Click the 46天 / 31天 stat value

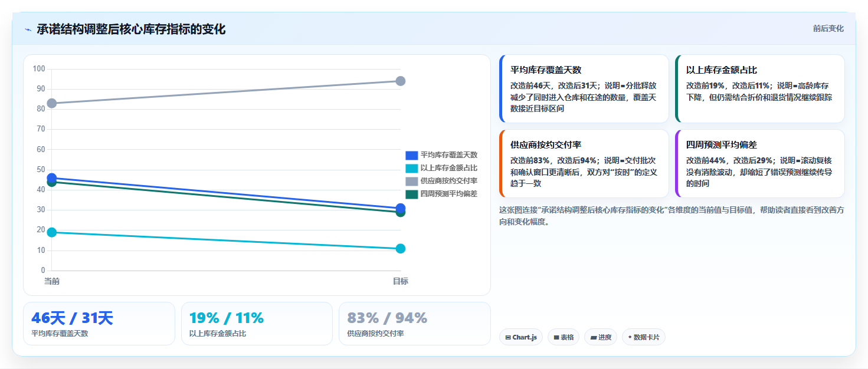(x=72, y=318)
